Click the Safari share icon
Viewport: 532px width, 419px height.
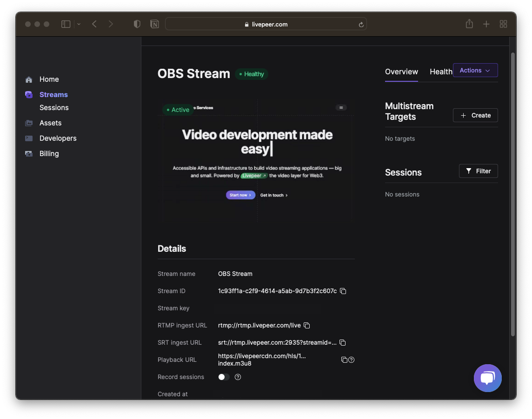(x=469, y=24)
